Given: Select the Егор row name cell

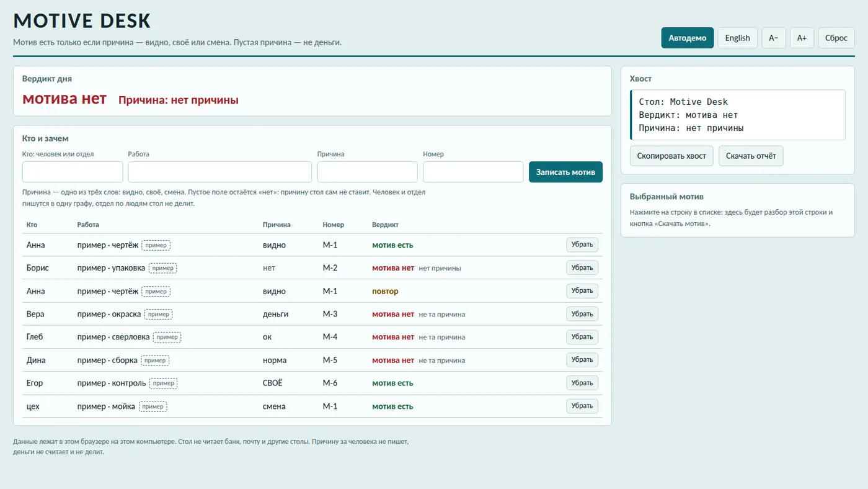Looking at the screenshot, I should [35, 383].
